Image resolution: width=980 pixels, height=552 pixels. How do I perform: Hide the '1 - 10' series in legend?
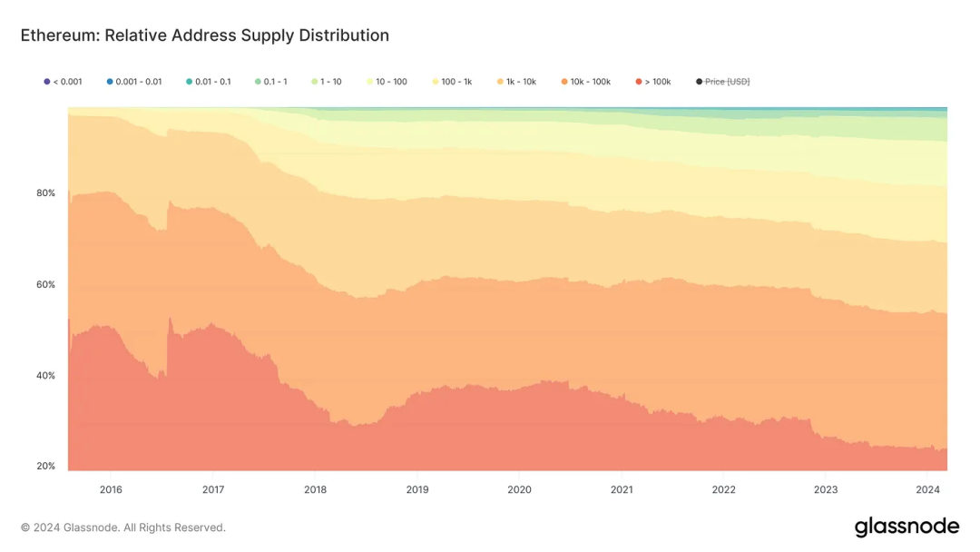point(327,82)
